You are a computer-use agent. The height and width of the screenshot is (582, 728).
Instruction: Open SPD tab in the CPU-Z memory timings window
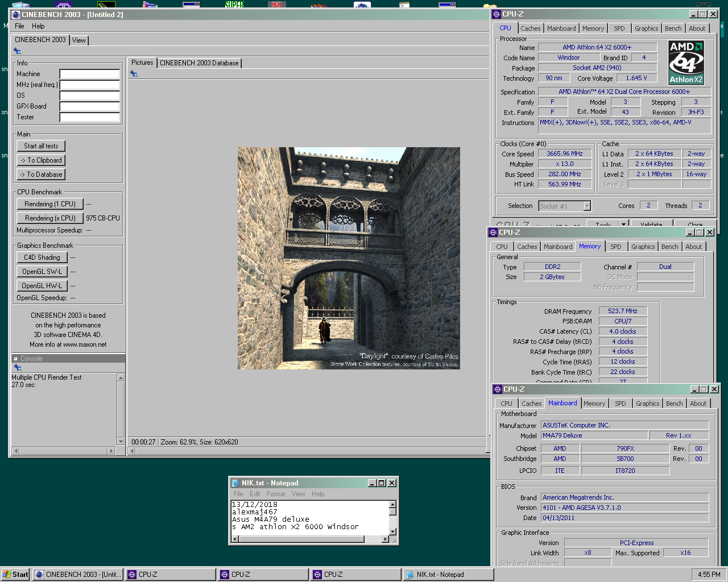pyautogui.click(x=616, y=247)
